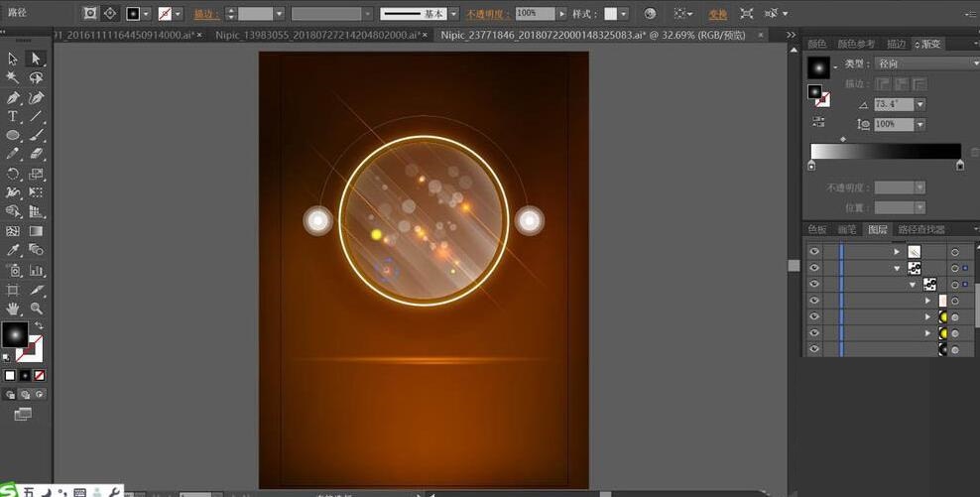This screenshot has width=980, height=497.
Task: Open brush definition 基本 dropdown
Action: pyautogui.click(x=454, y=14)
